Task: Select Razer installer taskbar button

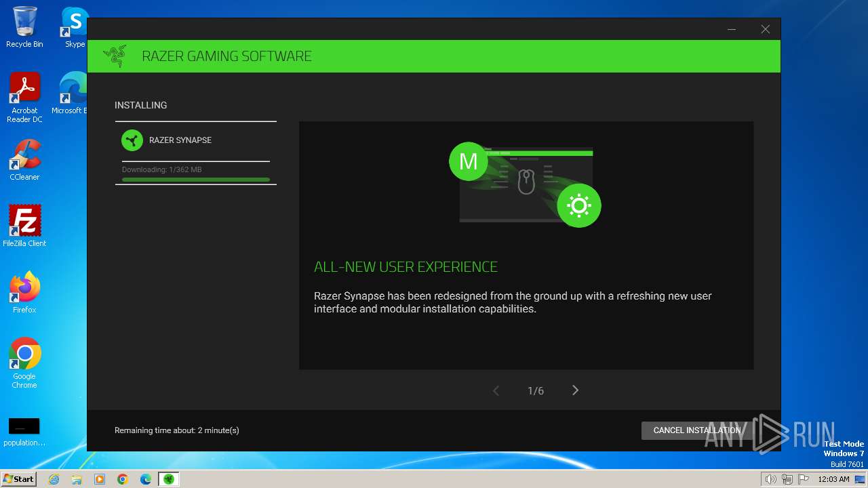Action: (x=168, y=479)
